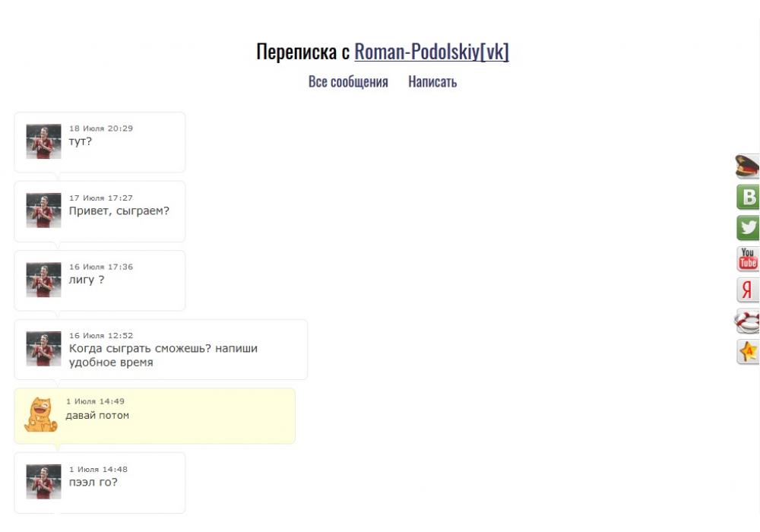The width and height of the screenshot is (760, 532).
Task: Open the YouTube sidebar icon
Action: 748,258
